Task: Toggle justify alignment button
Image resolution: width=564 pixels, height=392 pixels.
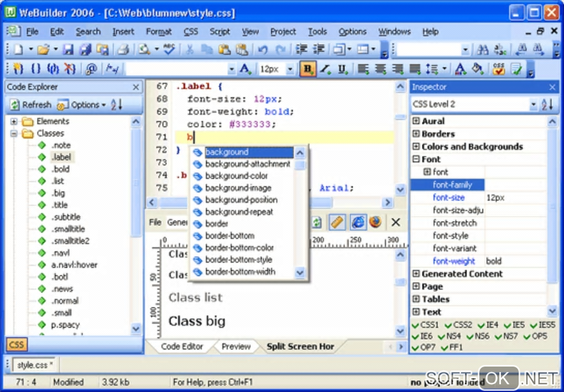Action: click(415, 69)
